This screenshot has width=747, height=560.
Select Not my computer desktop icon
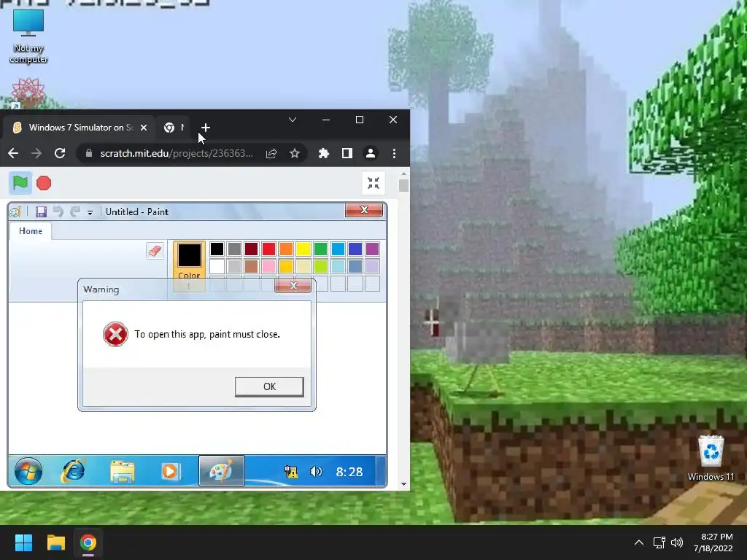(28, 36)
